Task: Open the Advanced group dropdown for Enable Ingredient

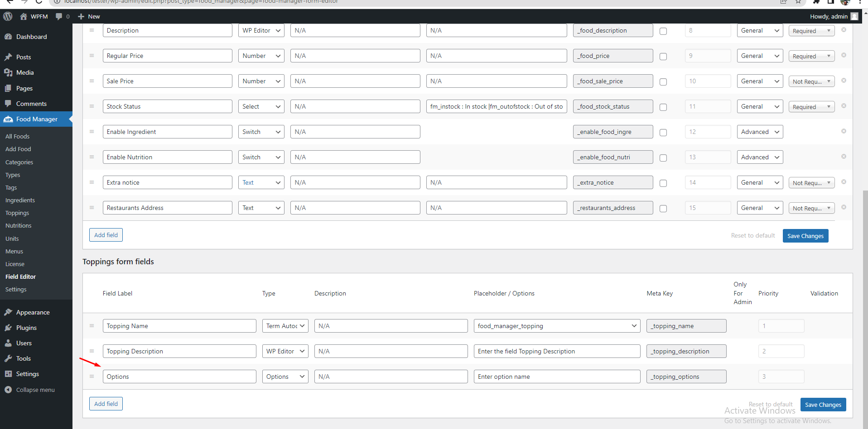Action: [760, 132]
